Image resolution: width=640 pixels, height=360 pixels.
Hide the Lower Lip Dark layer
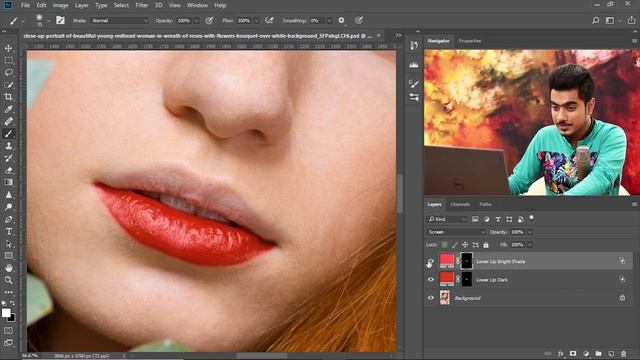click(431, 280)
